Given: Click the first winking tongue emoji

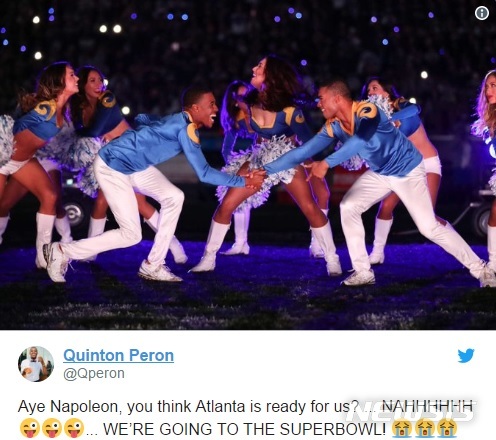Looking at the screenshot, I should click(30, 428).
